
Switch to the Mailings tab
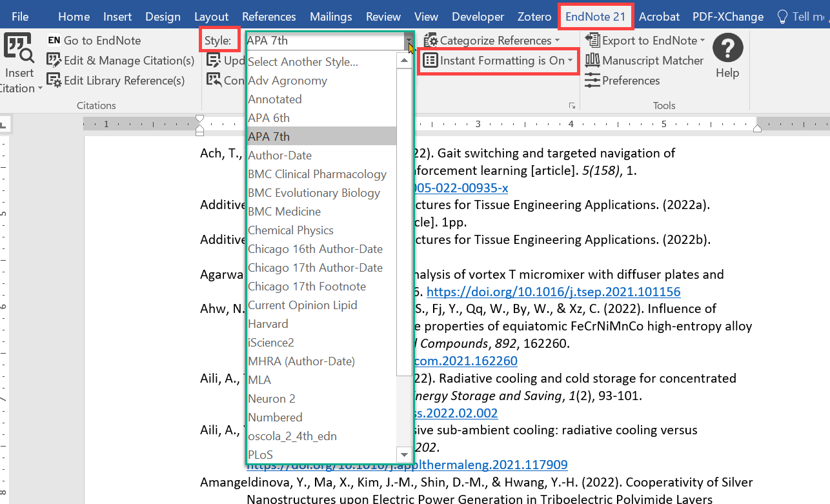[331, 17]
